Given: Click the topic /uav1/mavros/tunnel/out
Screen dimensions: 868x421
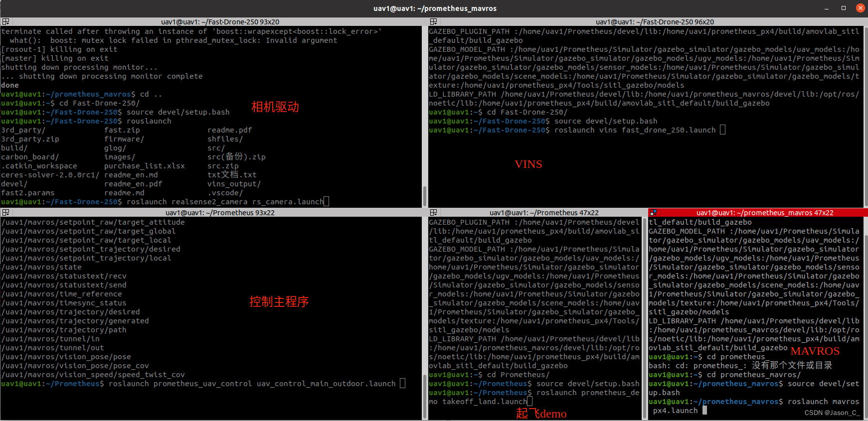Looking at the screenshot, I should [53, 348].
